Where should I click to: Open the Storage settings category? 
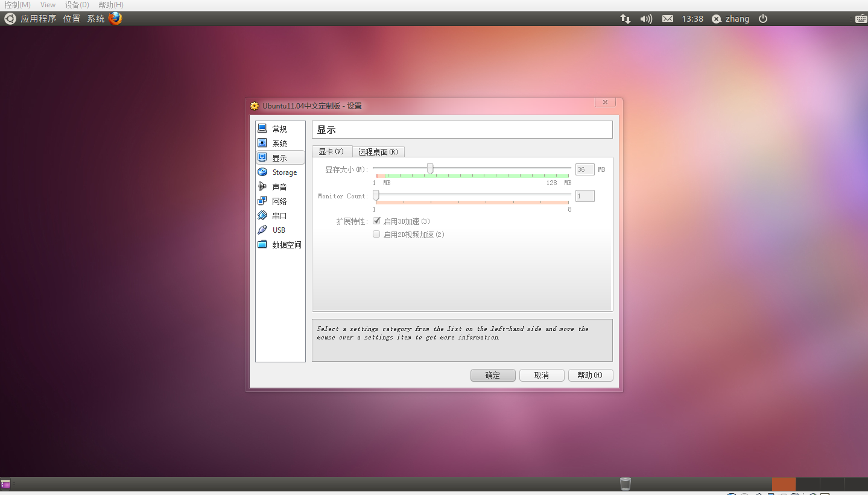(284, 172)
